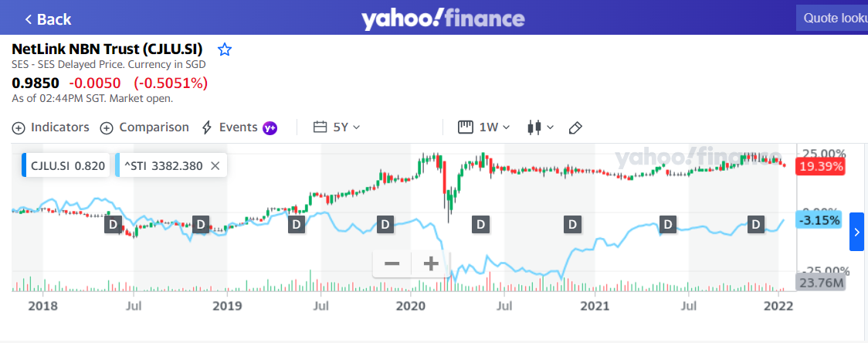
Task: Click the Yahoo Finance logo
Action: 443,19
